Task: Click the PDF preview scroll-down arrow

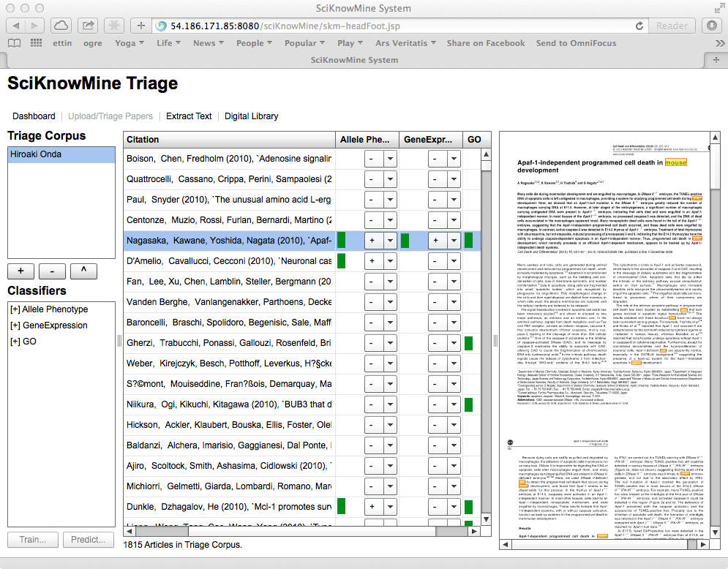Action: (715, 533)
